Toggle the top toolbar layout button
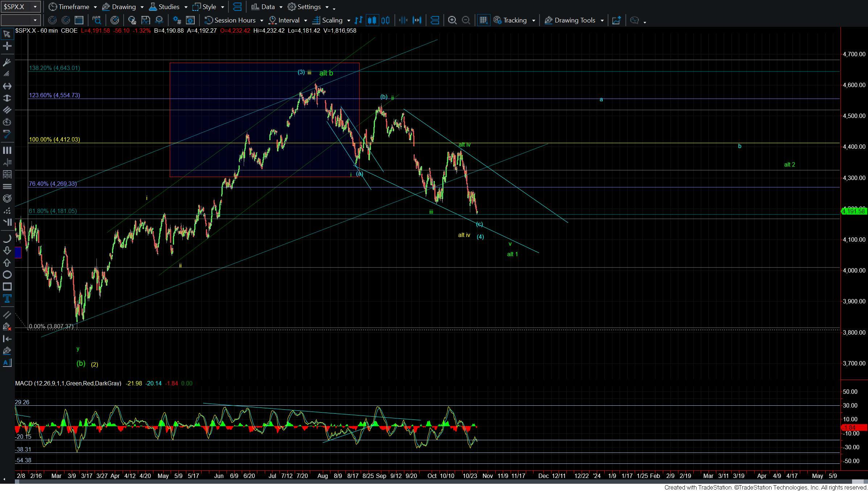The image size is (868, 491). 237,7
